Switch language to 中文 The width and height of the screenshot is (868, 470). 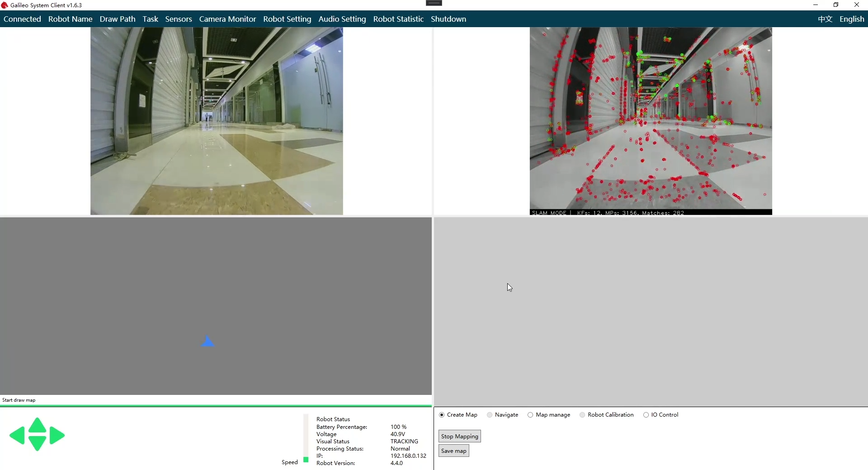pos(825,19)
